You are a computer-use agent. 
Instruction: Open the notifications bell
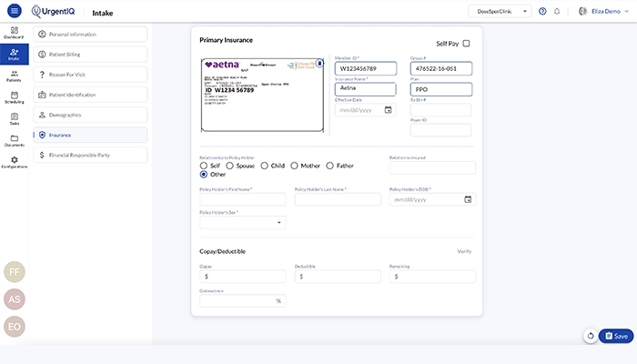click(x=557, y=11)
